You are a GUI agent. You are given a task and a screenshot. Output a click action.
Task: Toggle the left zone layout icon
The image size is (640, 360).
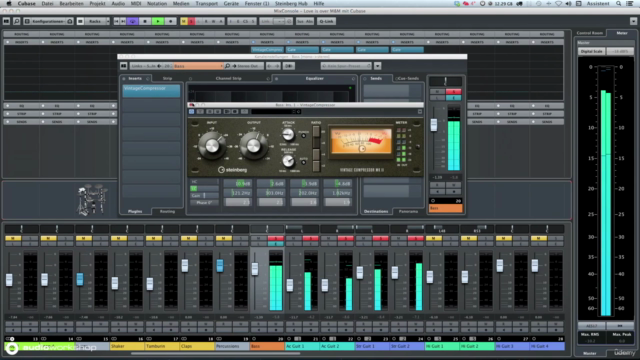click(7, 21)
